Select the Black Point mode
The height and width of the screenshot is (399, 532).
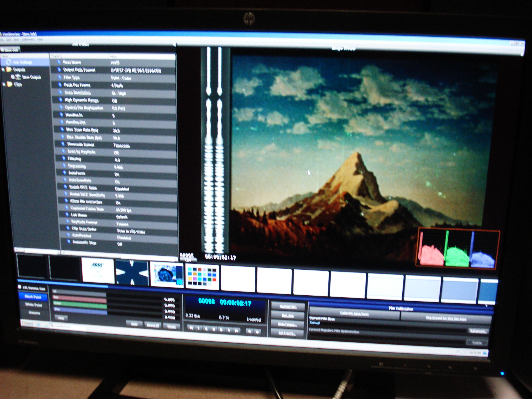point(33,297)
